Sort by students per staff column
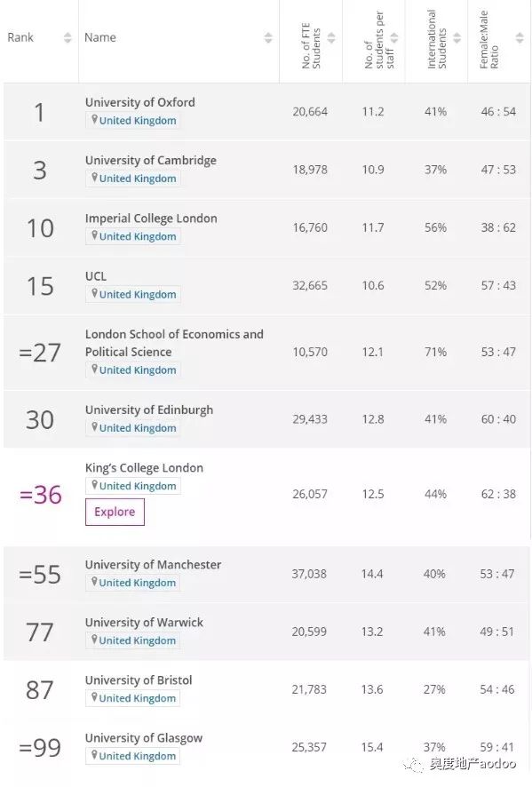Screen dimensions: 532x787 point(394,37)
